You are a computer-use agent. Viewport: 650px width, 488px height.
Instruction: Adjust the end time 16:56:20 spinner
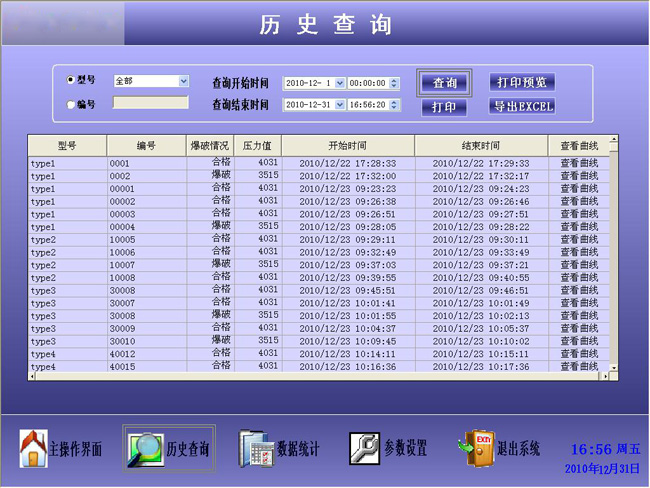point(395,105)
